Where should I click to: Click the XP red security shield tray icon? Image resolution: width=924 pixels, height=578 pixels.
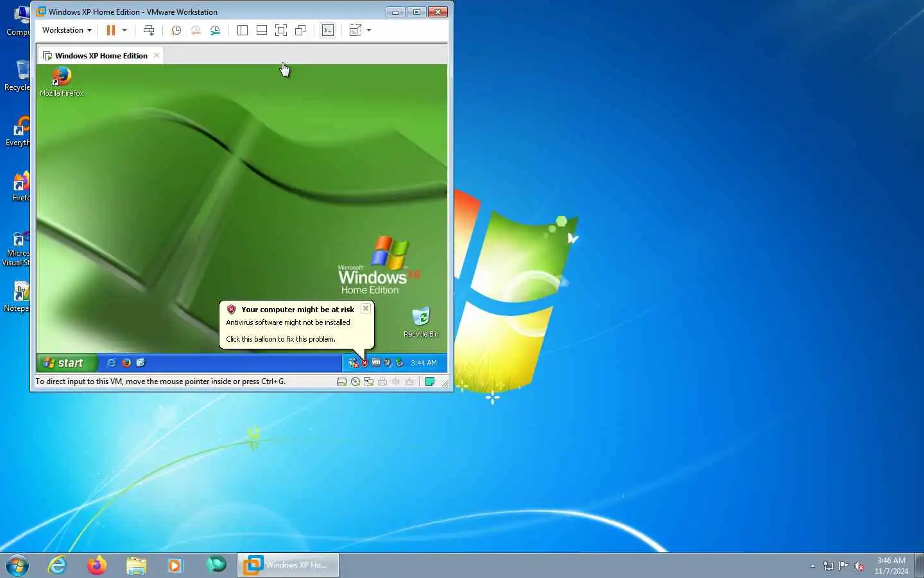coord(364,363)
